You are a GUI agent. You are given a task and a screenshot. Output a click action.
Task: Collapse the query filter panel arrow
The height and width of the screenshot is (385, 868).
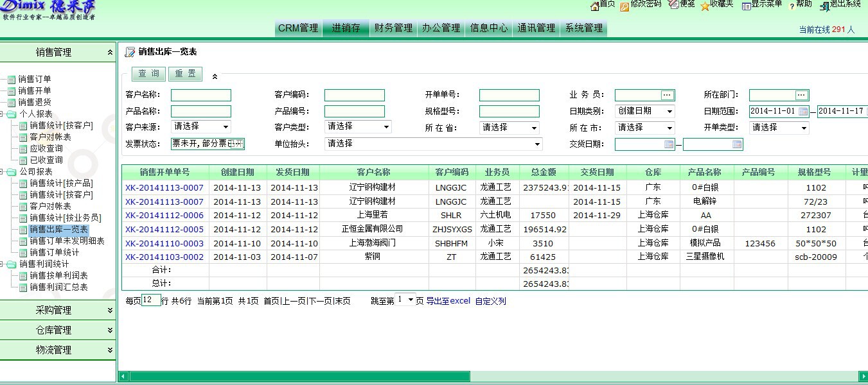click(x=215, y=76)
